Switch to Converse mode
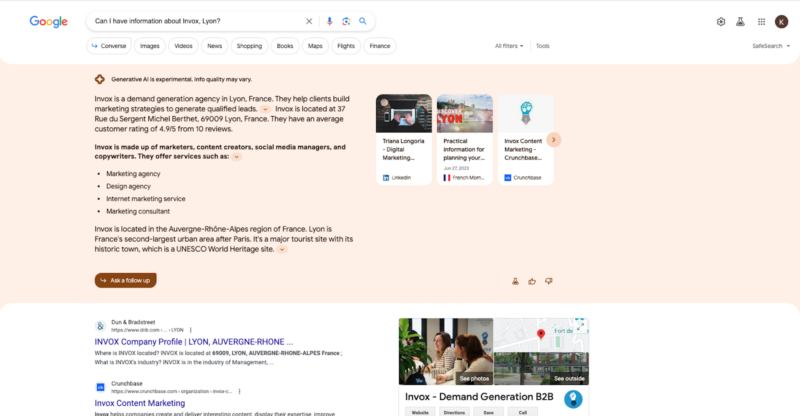800x416 pixels. tap(109, 46)
